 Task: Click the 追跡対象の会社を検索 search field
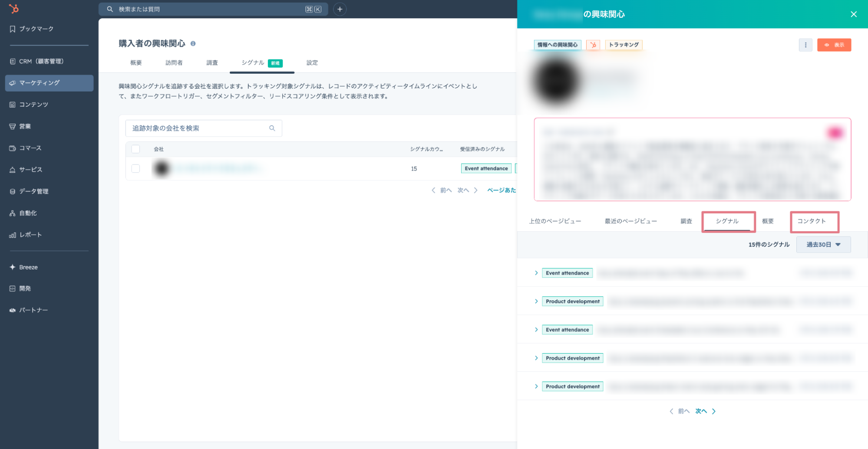click(x=204, y=128)
